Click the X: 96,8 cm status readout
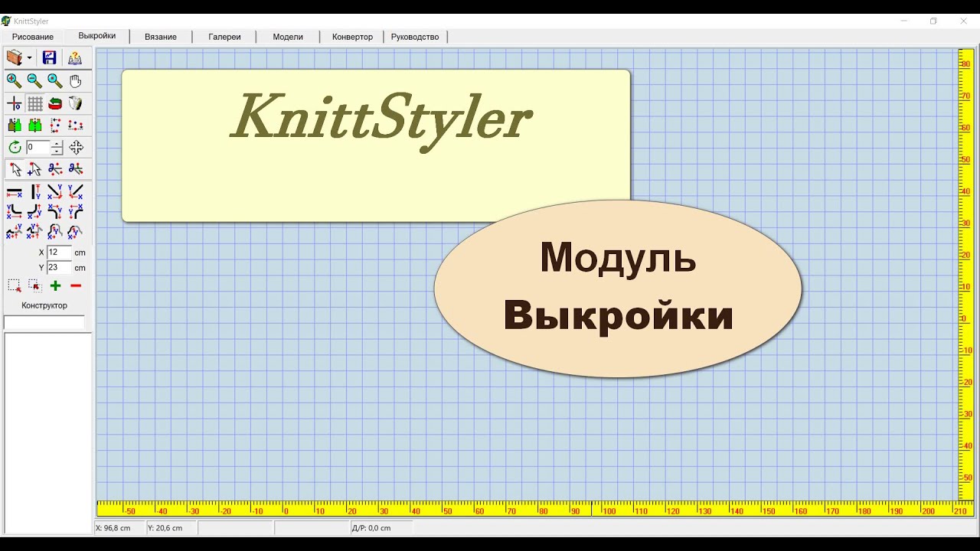Screen dimensions: 980x551 click(113, 528)
